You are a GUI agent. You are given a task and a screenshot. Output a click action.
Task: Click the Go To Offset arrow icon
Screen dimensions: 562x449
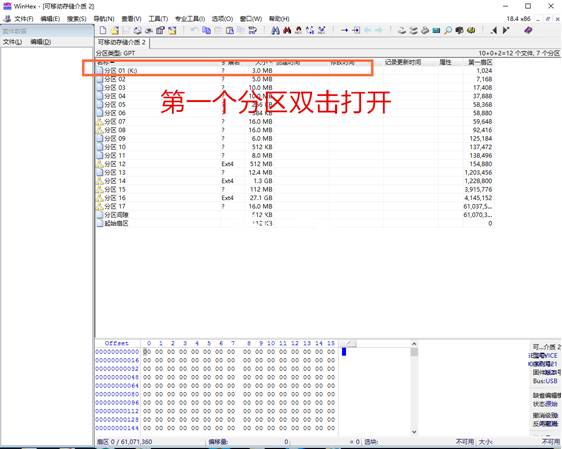344,30
